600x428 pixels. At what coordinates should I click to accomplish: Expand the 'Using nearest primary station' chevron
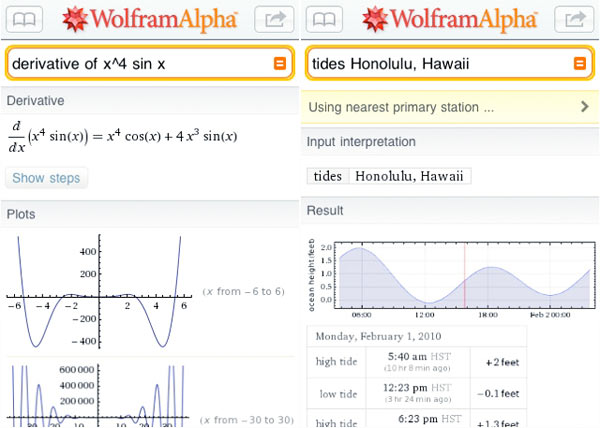(x=584, y=106)
